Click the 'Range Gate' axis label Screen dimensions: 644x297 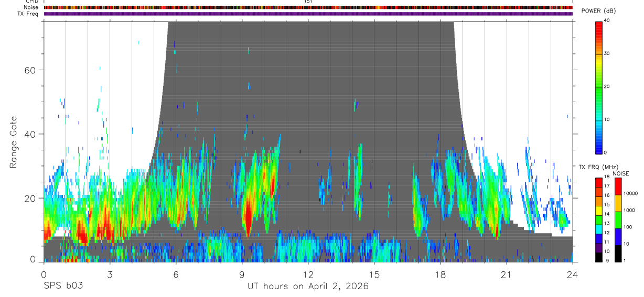pyautogui.click(x=14, y=142)
